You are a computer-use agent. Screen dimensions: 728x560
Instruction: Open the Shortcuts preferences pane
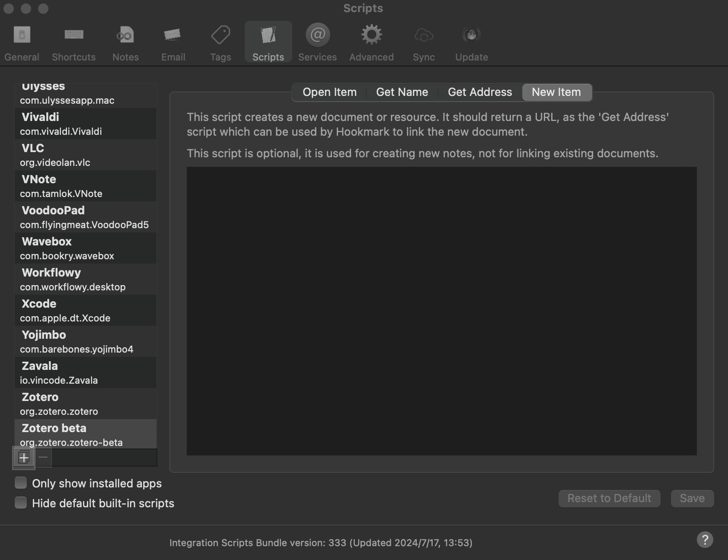pyautogui.click(x=73, y=43)
